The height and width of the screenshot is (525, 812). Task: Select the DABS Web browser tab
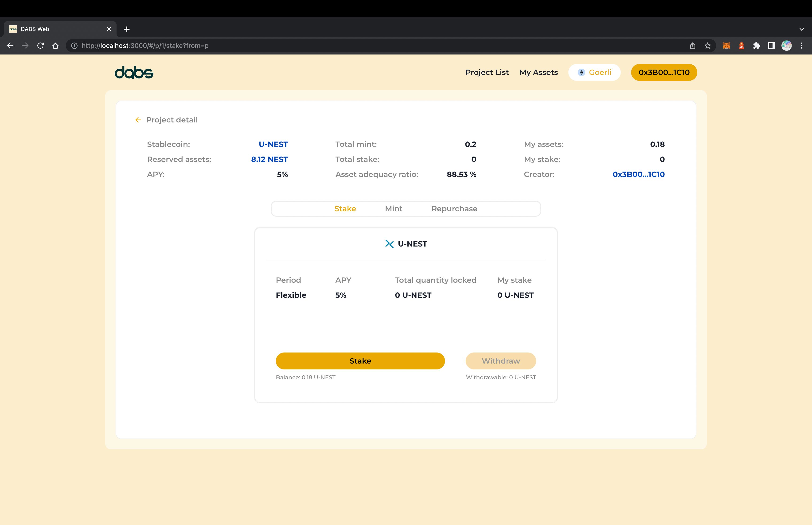60,29
